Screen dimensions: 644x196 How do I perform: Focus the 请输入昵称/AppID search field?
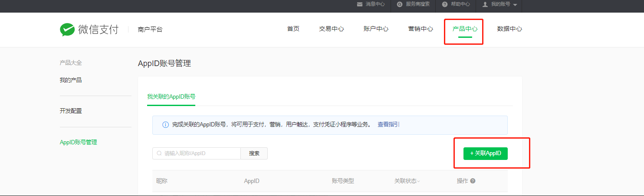click(197, 153)
